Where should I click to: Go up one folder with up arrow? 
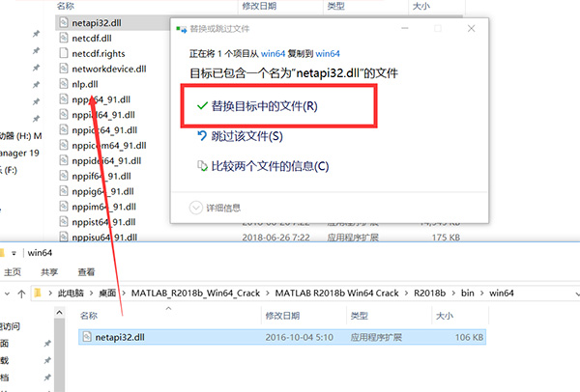[x=21, y=294]
